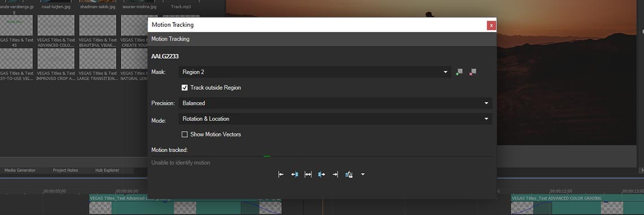Track backward to start button
This screenshot has height=215, width=644.
coord(281,174)
